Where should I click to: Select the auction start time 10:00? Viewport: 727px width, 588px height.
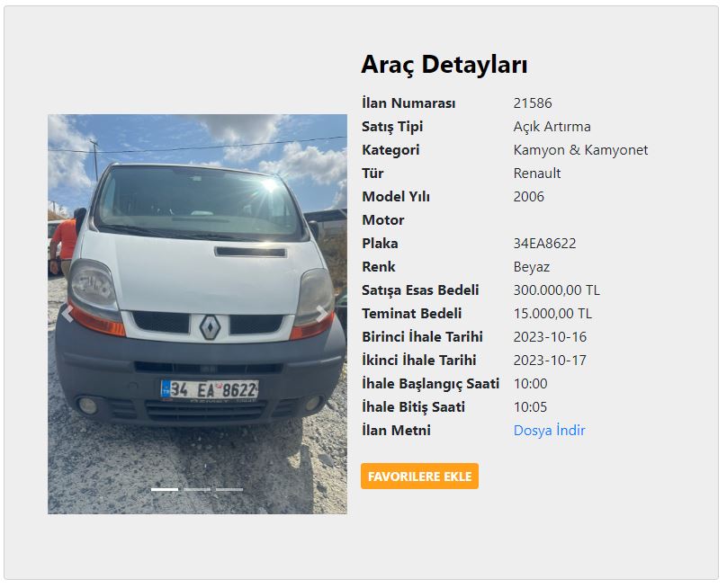531,384
